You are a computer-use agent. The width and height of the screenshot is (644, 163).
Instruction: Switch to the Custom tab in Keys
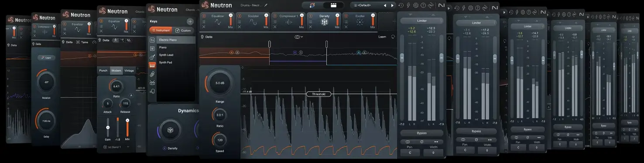coord(183,31)
